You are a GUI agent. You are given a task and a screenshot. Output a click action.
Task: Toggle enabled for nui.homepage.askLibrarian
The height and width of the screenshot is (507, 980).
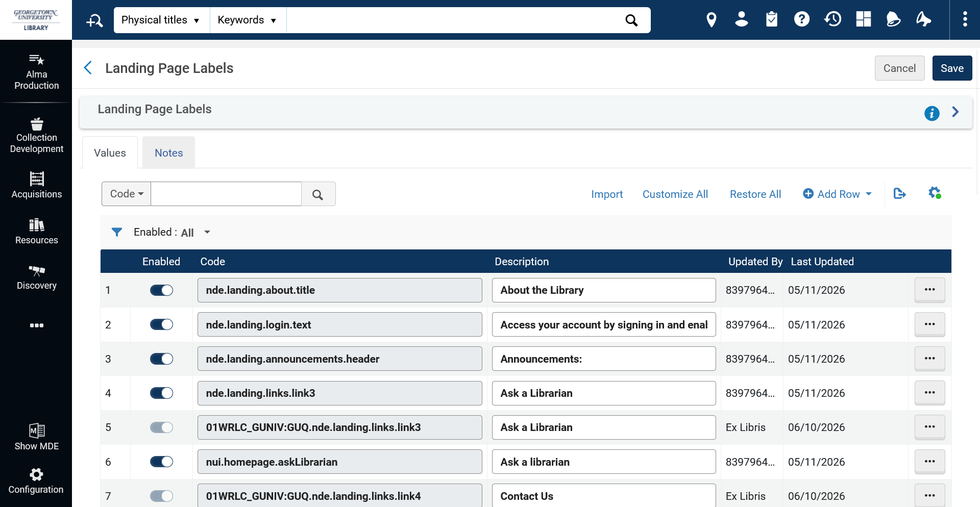coord(161,462)
